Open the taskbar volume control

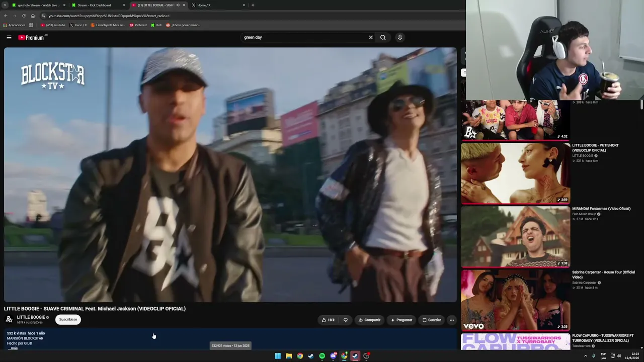619,356
